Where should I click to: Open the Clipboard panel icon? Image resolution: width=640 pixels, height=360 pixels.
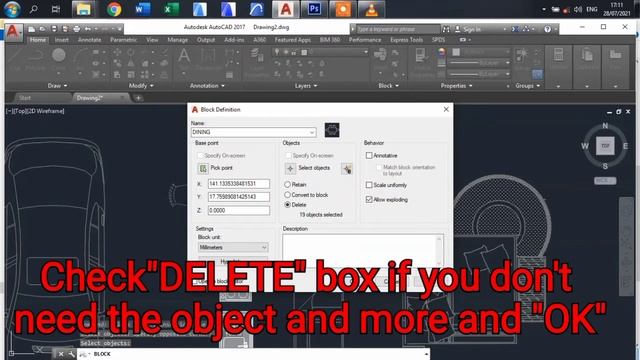(x=587, y=55)
